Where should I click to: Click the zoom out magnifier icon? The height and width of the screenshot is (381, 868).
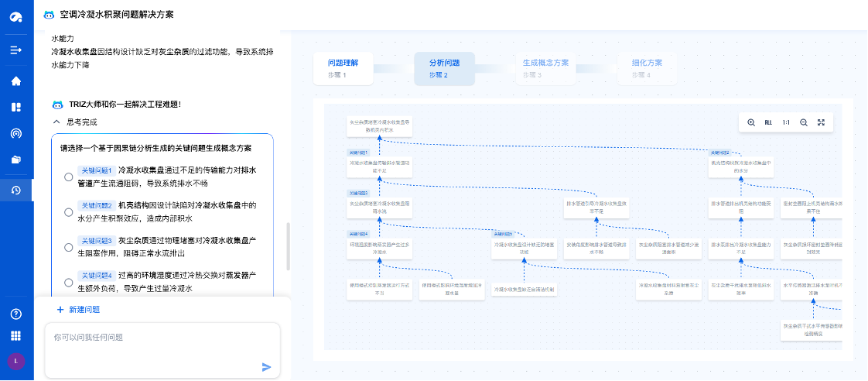click(x=804, y=122)
